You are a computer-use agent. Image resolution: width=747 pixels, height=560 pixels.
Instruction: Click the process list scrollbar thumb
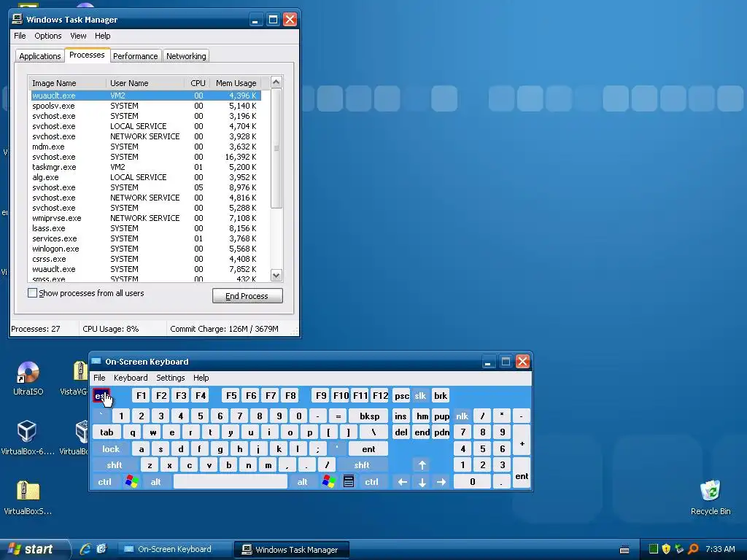click(x=276, y=148)
